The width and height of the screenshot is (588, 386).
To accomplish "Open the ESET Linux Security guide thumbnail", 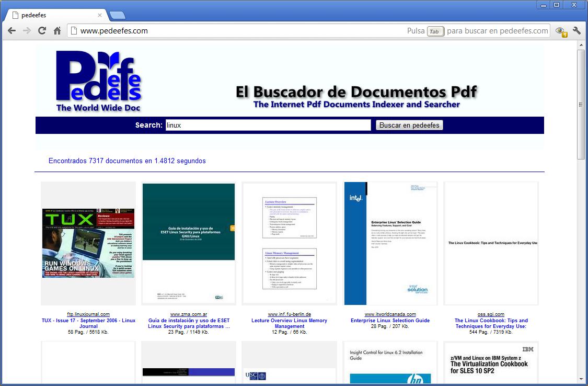I will coord(189,243).
